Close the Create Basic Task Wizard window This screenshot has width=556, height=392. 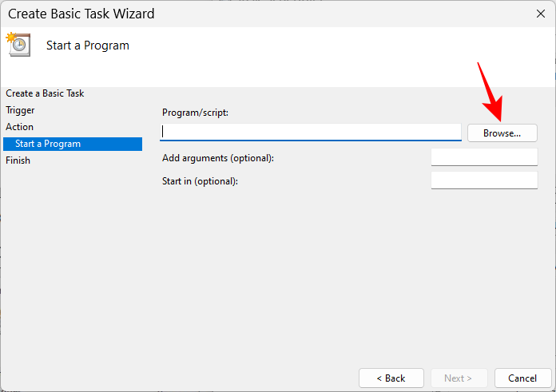pos(540,14)
